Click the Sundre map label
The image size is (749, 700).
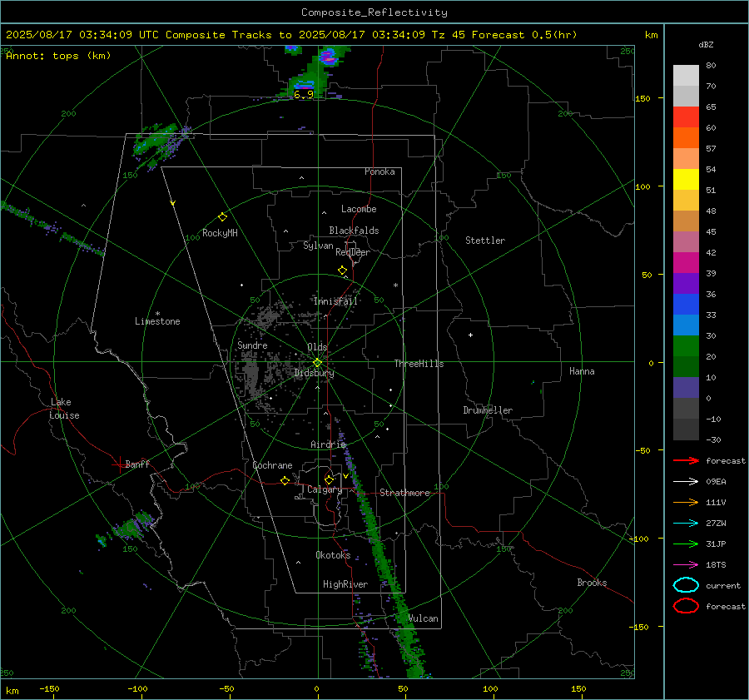point(252,345)
